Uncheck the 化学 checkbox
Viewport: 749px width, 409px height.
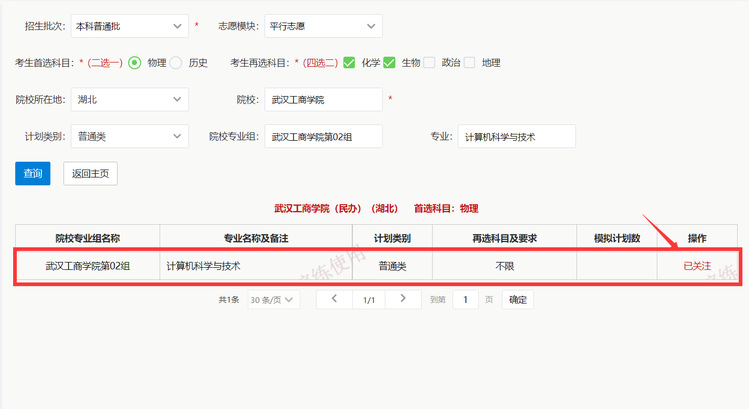(349, 63)
